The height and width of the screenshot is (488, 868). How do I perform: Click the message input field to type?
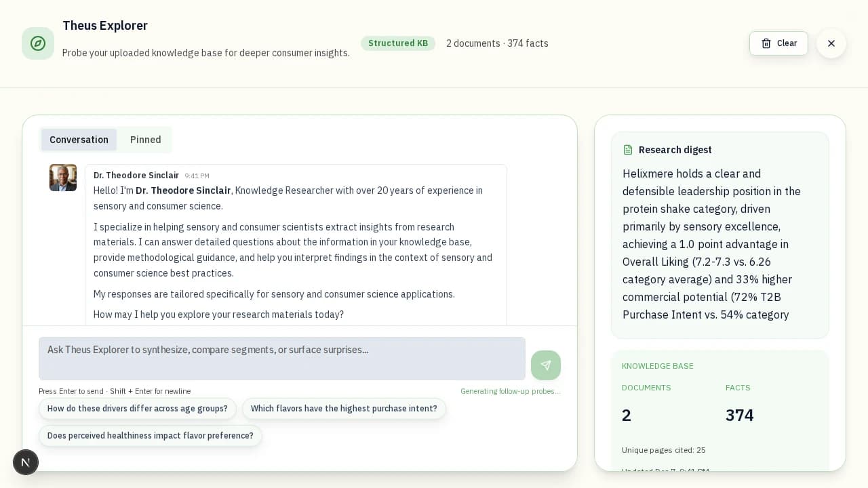tap(282, 359)
